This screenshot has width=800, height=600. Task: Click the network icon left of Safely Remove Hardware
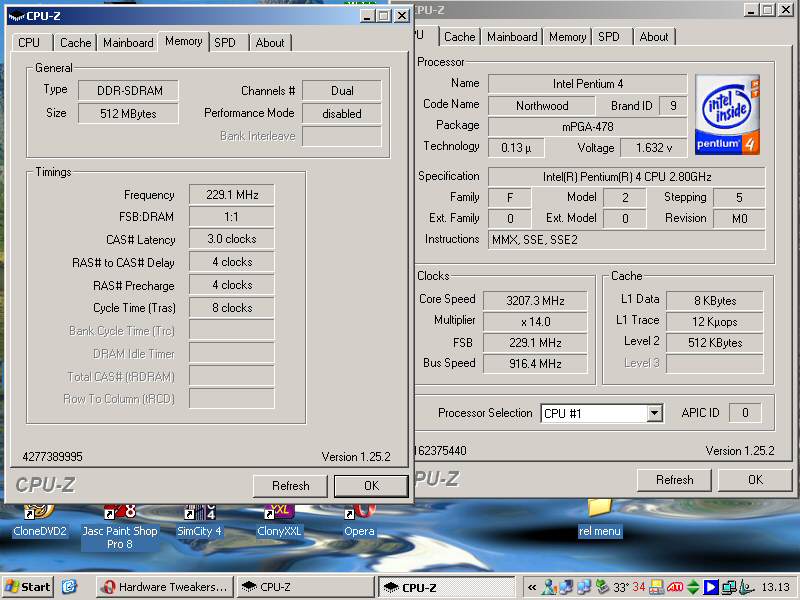585,587
